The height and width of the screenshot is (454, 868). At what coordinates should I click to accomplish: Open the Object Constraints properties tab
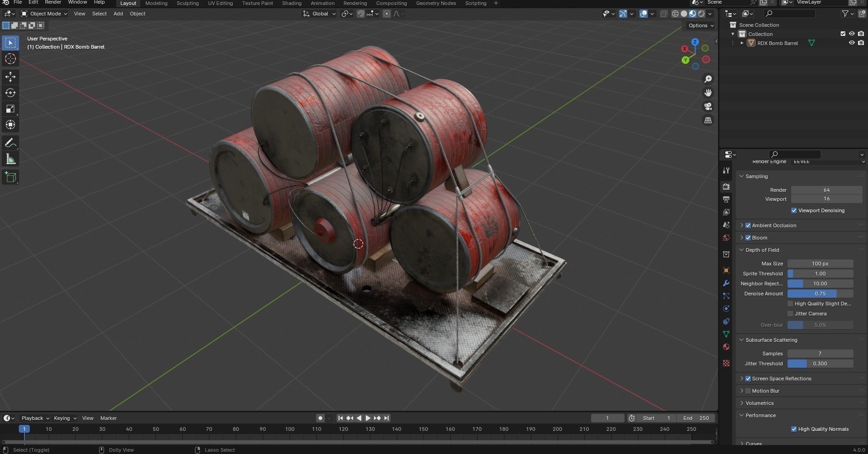click(726, 321)
